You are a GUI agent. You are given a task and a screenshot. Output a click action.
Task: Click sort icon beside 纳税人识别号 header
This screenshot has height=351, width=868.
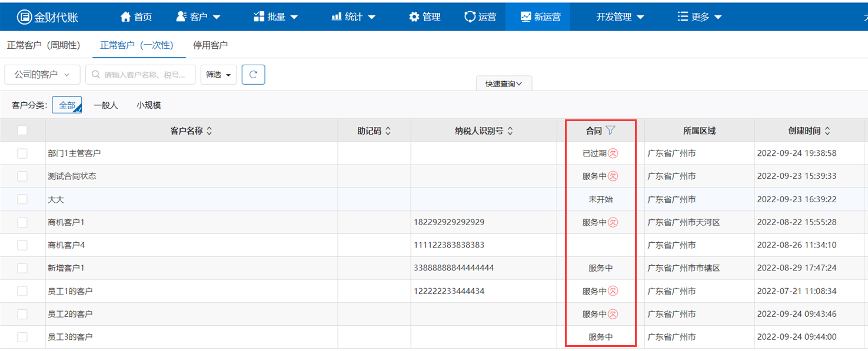[510, 131]
